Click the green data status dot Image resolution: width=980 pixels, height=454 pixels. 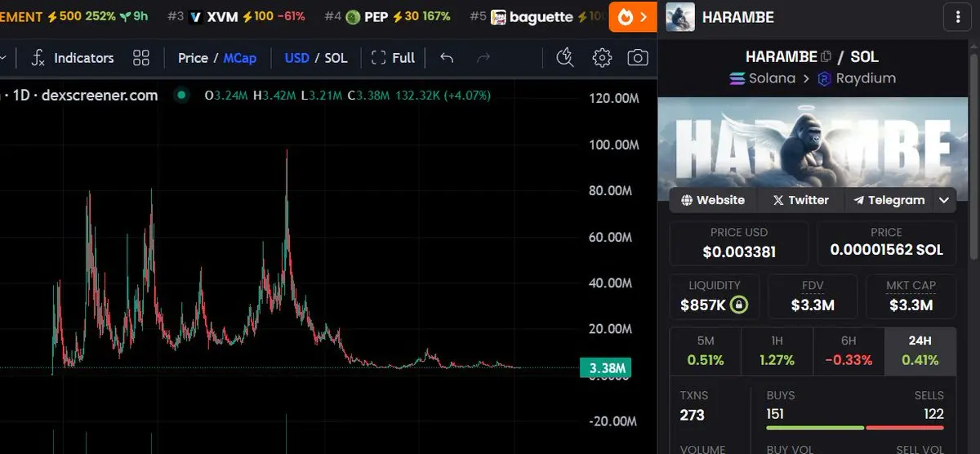coord(181,96)
